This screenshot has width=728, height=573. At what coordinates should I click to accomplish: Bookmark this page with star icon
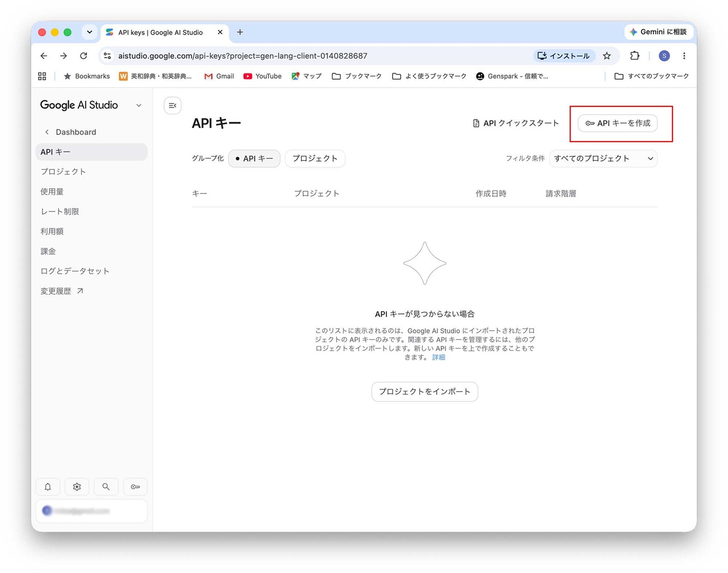tap(607, 56)
